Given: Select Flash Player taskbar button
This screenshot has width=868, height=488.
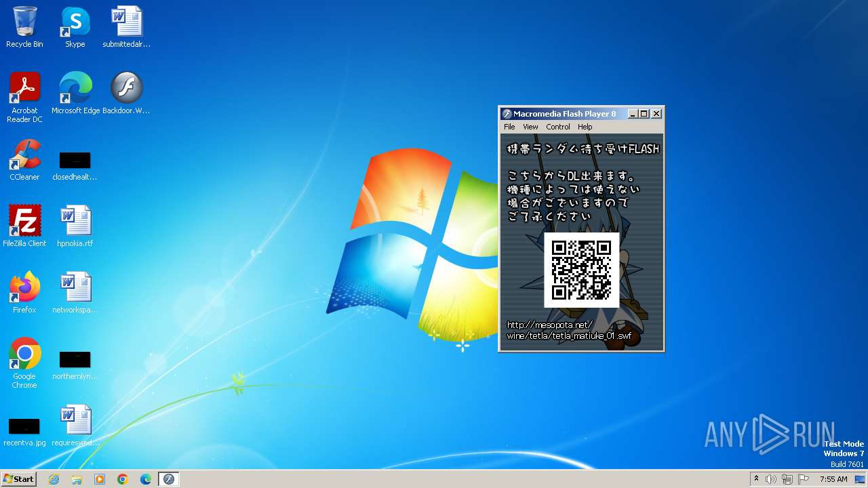Looking at the screenshot, I should [169, 479].
